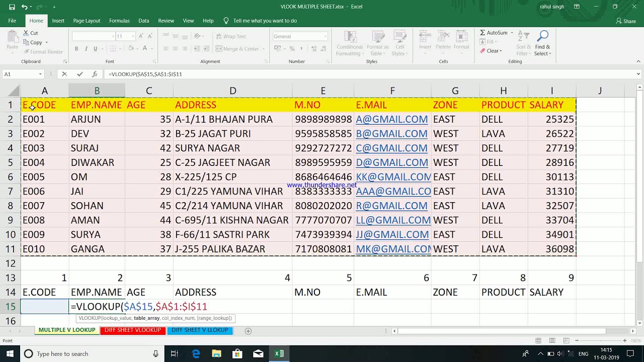Add a new sheet with plus icon

tap(248, 331)
